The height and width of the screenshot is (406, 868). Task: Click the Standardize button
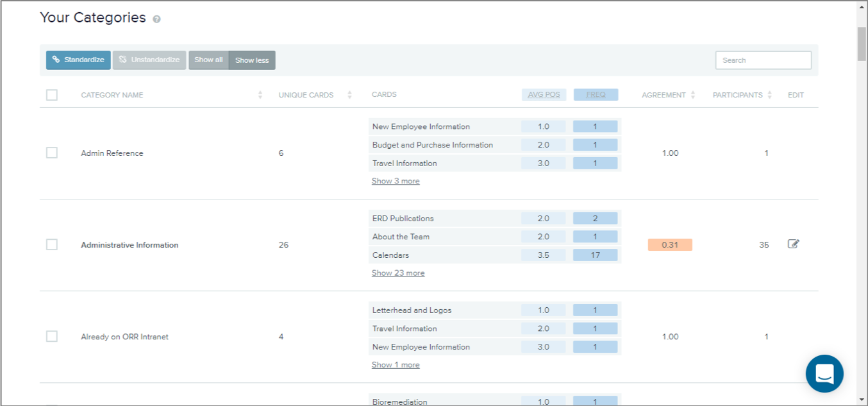78,60
